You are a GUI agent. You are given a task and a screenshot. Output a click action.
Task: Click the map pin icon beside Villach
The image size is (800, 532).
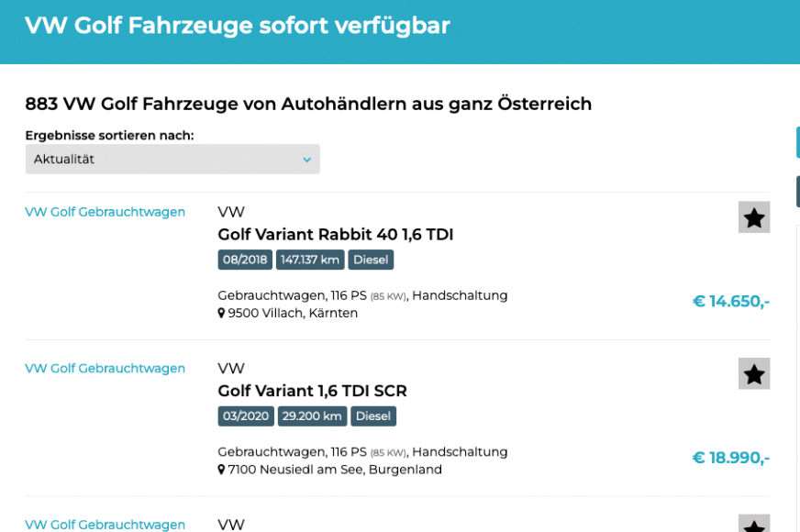221,313
